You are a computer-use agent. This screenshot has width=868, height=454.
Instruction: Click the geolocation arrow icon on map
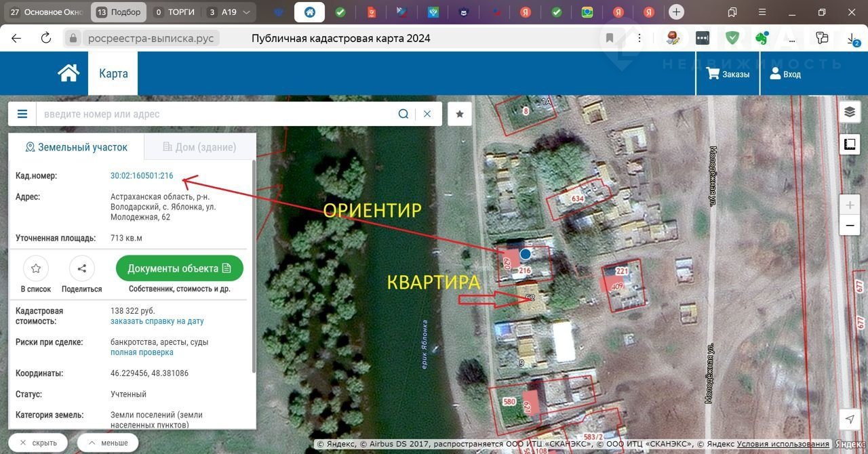pyautogui.click(x=849, y=419)
